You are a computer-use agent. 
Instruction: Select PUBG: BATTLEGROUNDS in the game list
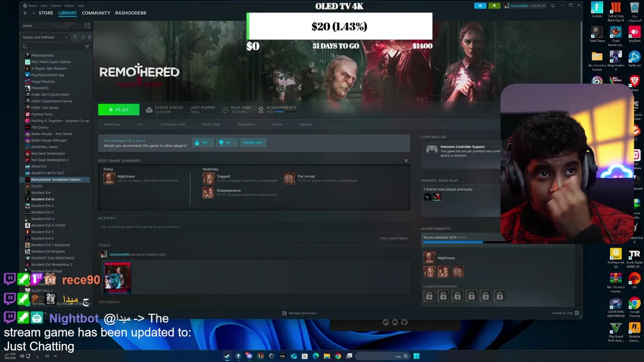pos(50,95)
